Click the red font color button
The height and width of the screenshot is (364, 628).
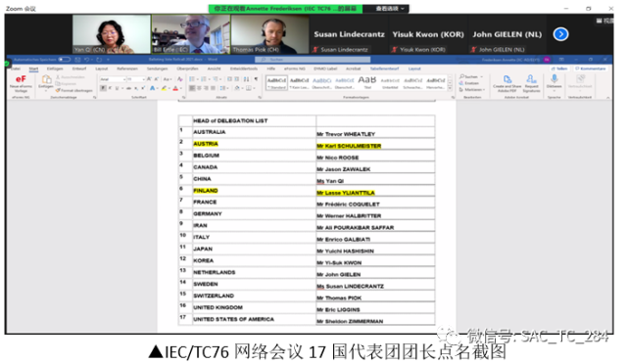(x=175, y=88)
